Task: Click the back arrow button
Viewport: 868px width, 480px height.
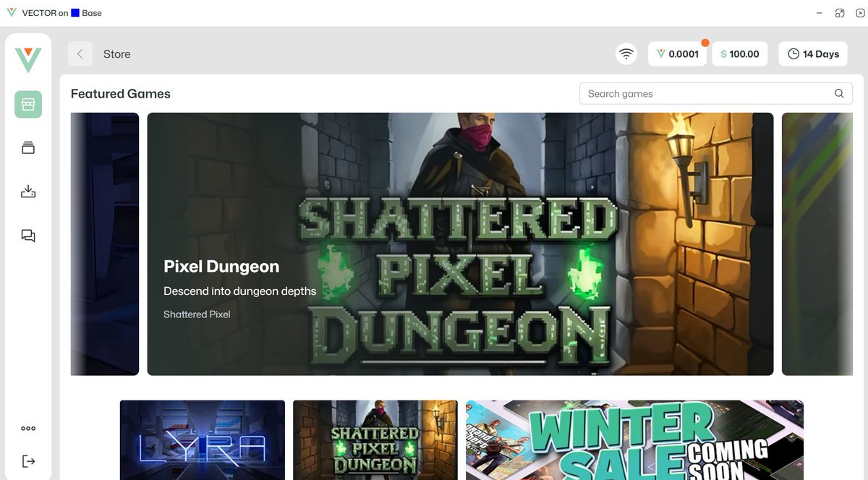Action: click(x=80, y=54)
